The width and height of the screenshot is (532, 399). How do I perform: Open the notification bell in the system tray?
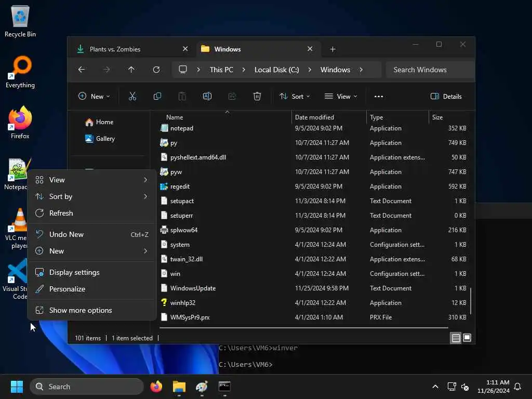tap(517, 387)
